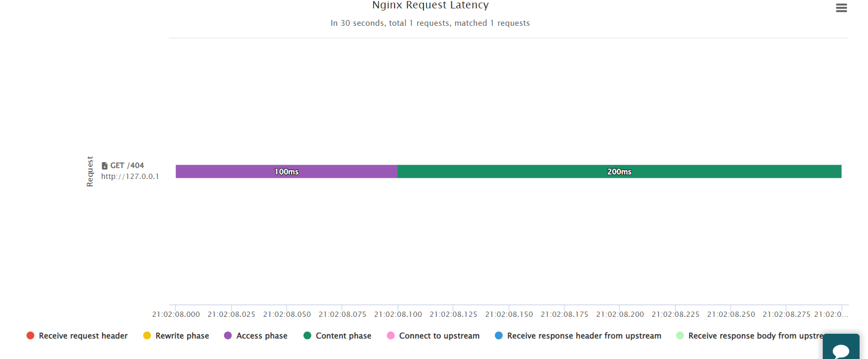Viewport: 868px width, 359px height.
Task: Click the chat bubble widget icon
Action: click(x=841, y=351)
